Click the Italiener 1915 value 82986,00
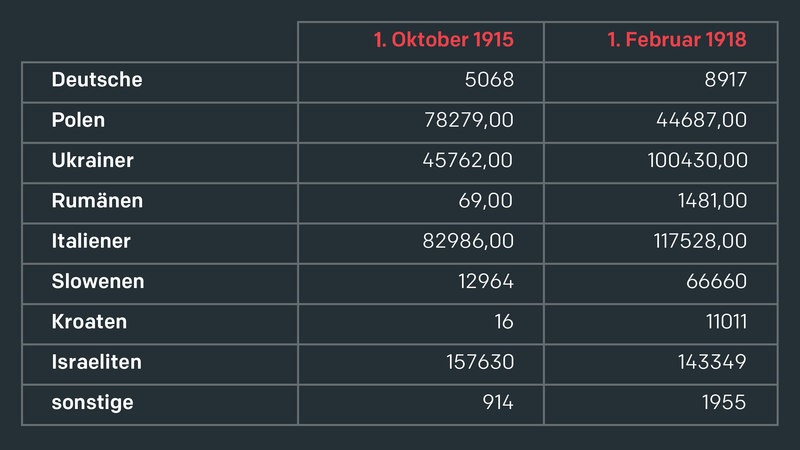Image resolution: width=800 pixels, height=450 pixels. click(468, 241)
